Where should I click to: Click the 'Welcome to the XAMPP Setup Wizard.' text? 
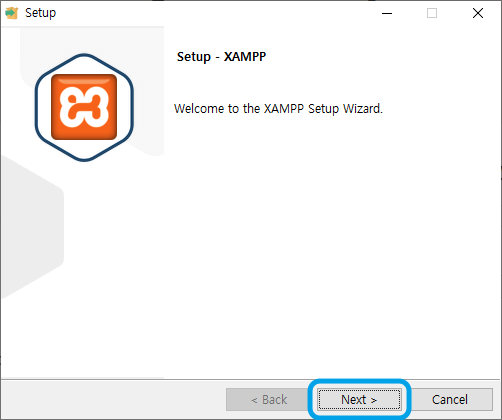[278, 109]
